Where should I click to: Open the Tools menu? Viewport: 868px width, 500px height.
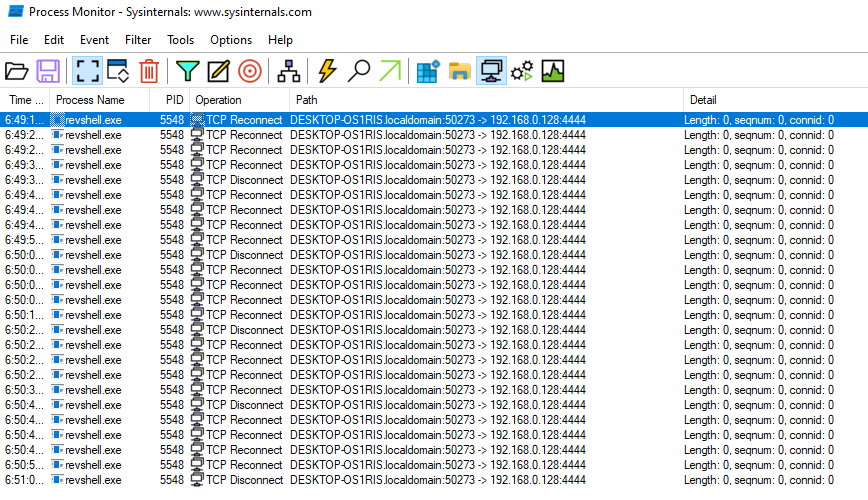tap(180, 40)
